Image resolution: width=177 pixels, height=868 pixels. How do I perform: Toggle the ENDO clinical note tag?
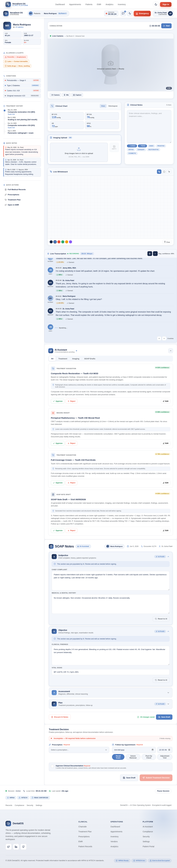151,146
